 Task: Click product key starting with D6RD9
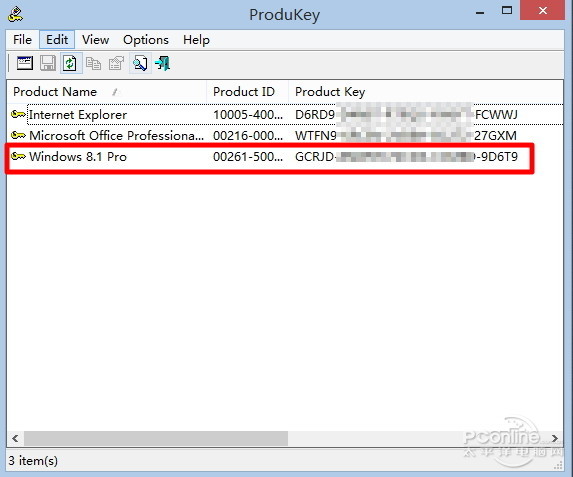pyautogui.click(x=406, y=115)
